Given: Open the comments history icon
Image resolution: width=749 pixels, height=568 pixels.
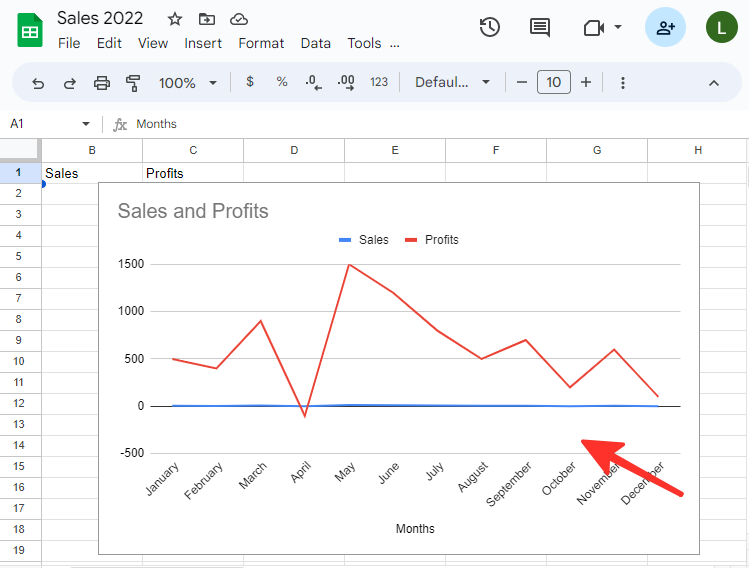Looking at the screenshot, I should pyautogui.click(x=540, y=27).
